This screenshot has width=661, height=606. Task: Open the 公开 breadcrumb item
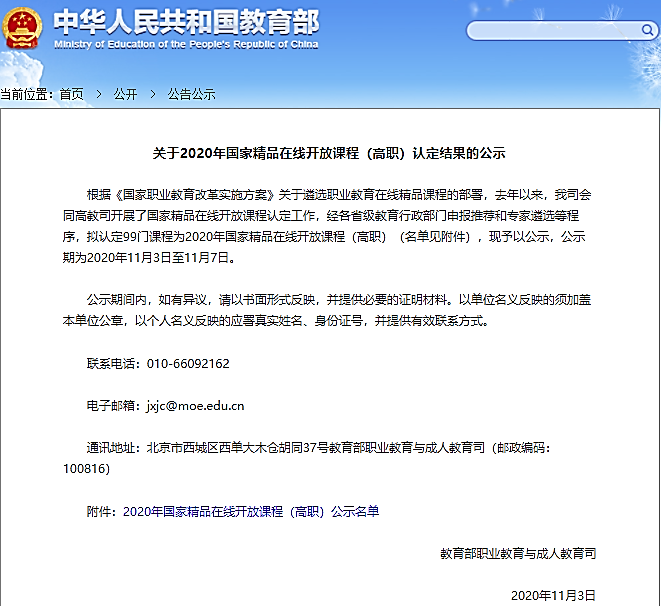click(125, 94)
